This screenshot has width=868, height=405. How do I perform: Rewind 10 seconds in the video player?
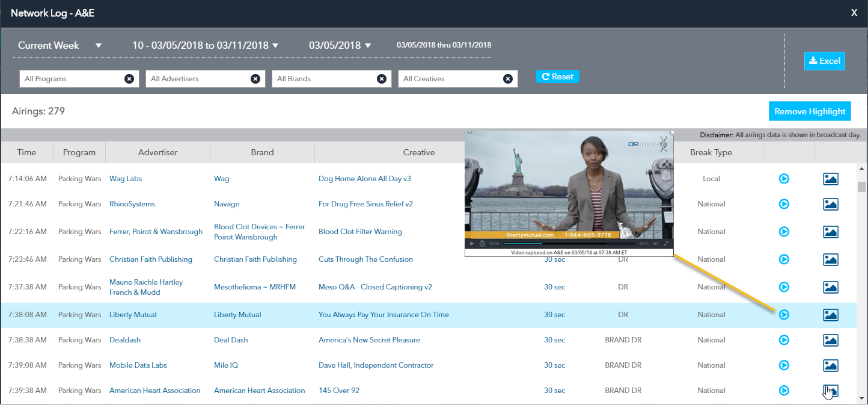point(482,244)
